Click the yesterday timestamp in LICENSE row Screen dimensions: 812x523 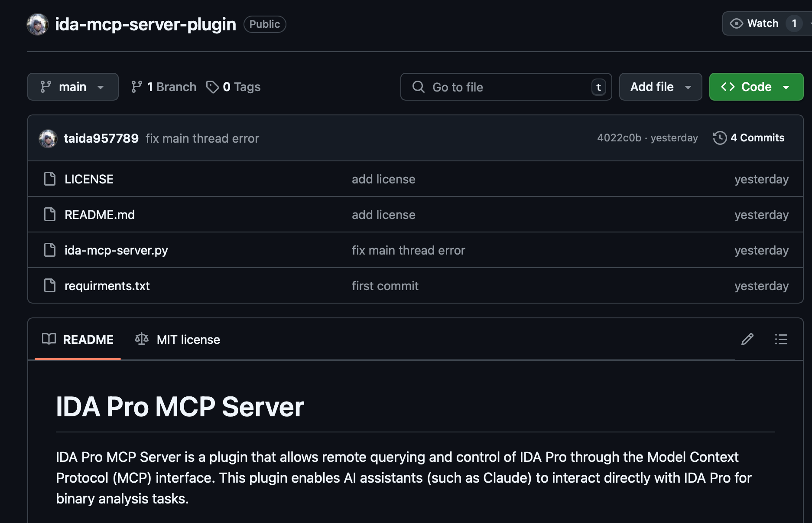point(761,179)
